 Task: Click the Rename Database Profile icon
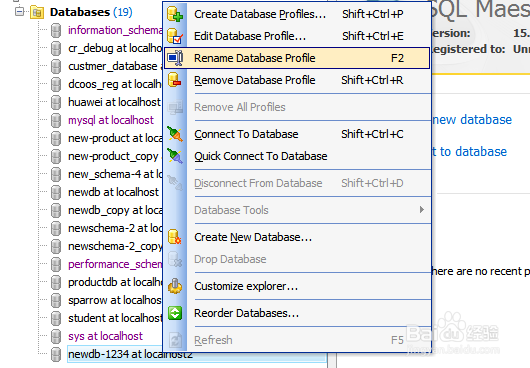coord(175,58)
